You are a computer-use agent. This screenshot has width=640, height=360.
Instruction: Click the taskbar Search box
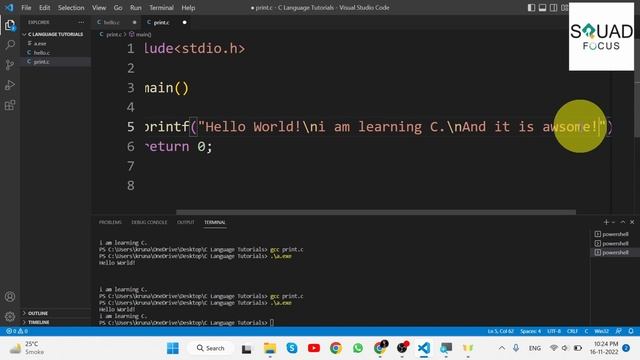[x=211, y=348]
